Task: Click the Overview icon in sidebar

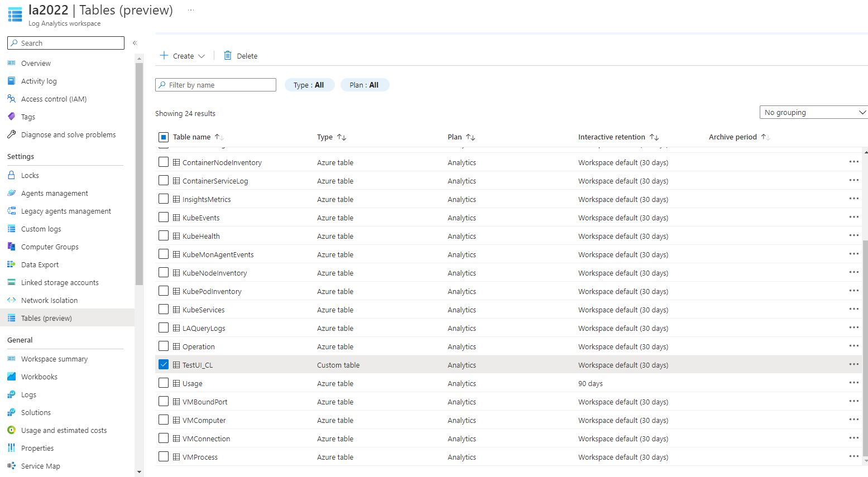Action: pos(11,63)
